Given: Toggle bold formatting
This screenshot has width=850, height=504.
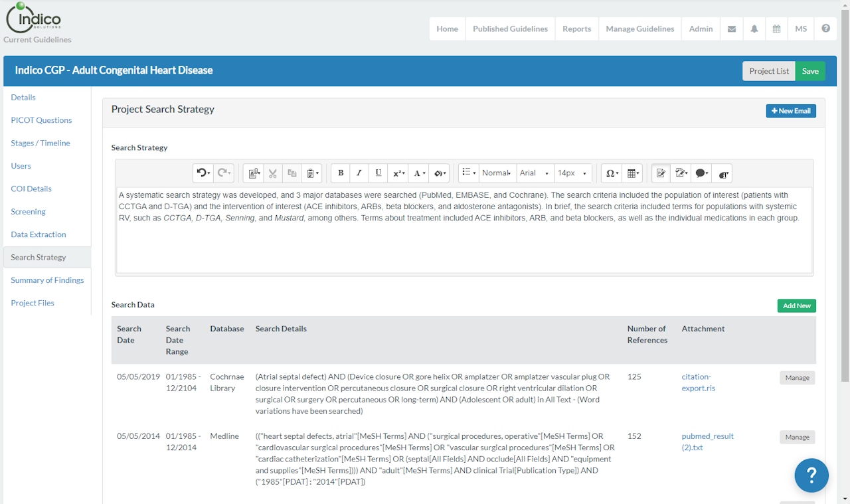Looking at the screenshot, I should click(x=341, y=173).
